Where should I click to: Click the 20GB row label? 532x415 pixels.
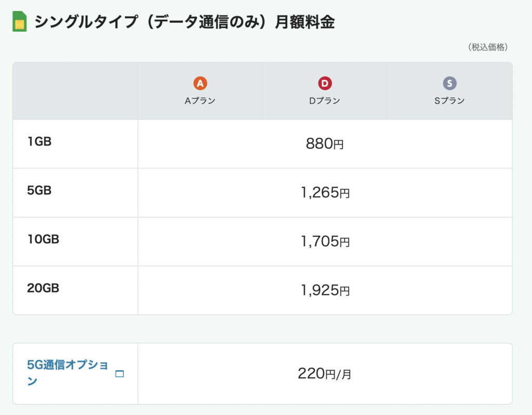click(x=43, y=288)
